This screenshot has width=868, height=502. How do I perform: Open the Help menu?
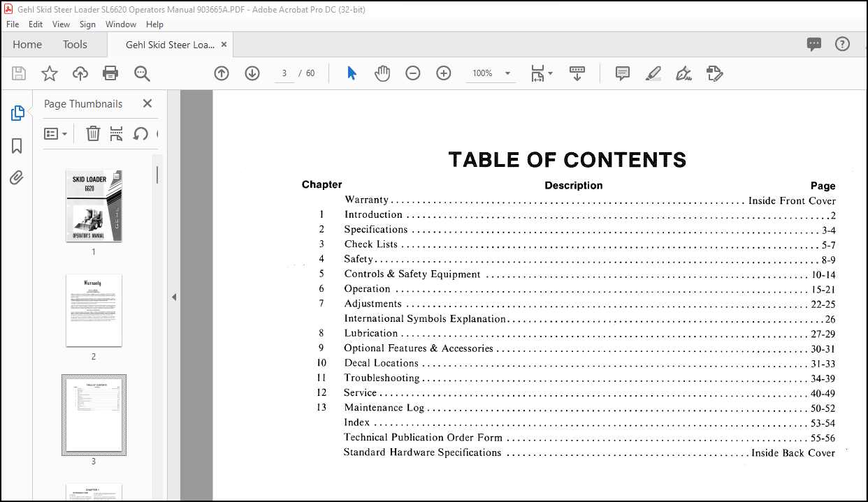coord(154,24)
